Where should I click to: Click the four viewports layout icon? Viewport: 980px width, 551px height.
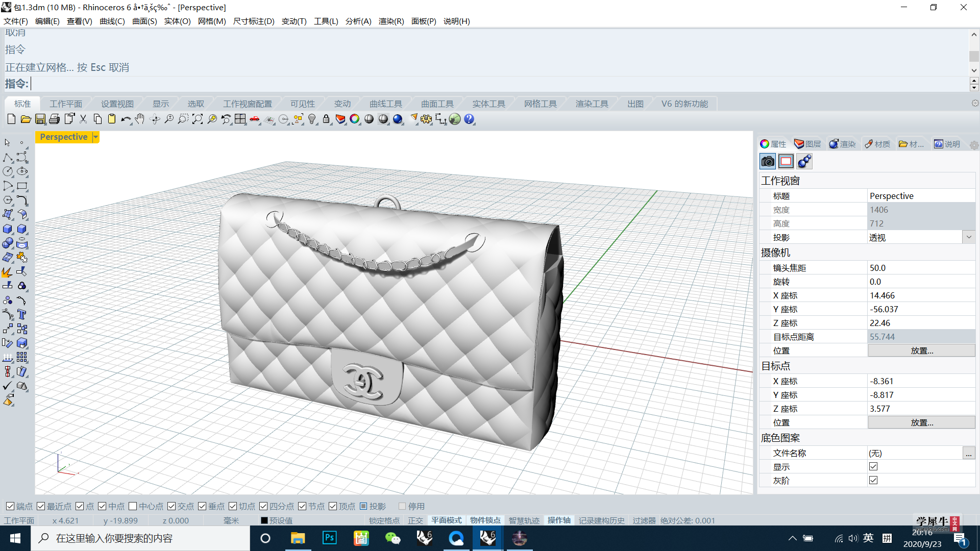coord(240,119)
